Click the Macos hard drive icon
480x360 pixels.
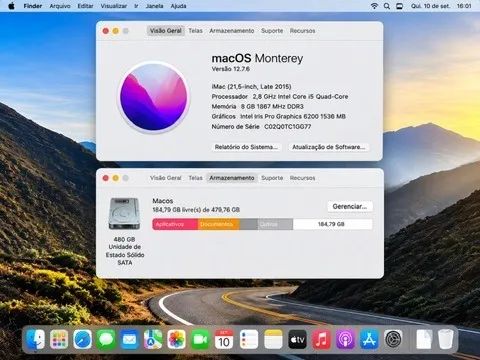point(124,213)
